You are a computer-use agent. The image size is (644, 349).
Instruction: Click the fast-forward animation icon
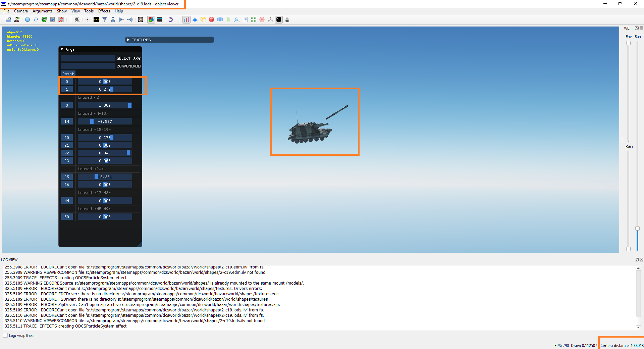tap(53, 19)
